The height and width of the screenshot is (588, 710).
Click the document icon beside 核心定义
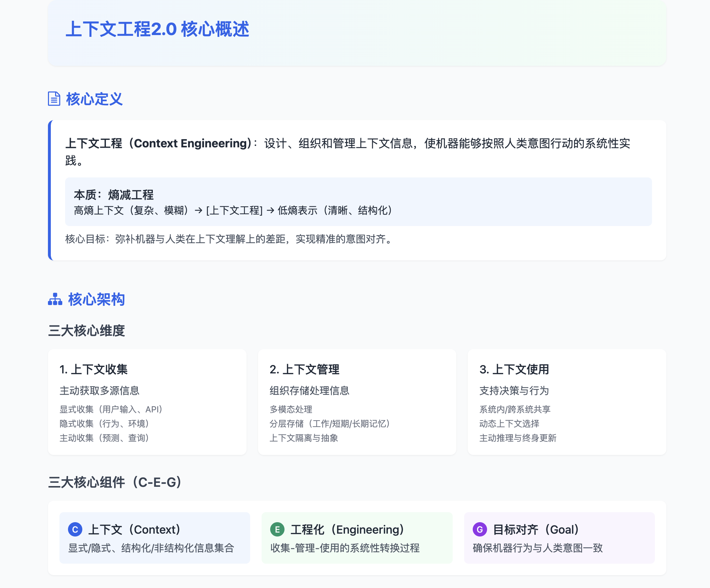pyautogui.click(x=54, y=99)
